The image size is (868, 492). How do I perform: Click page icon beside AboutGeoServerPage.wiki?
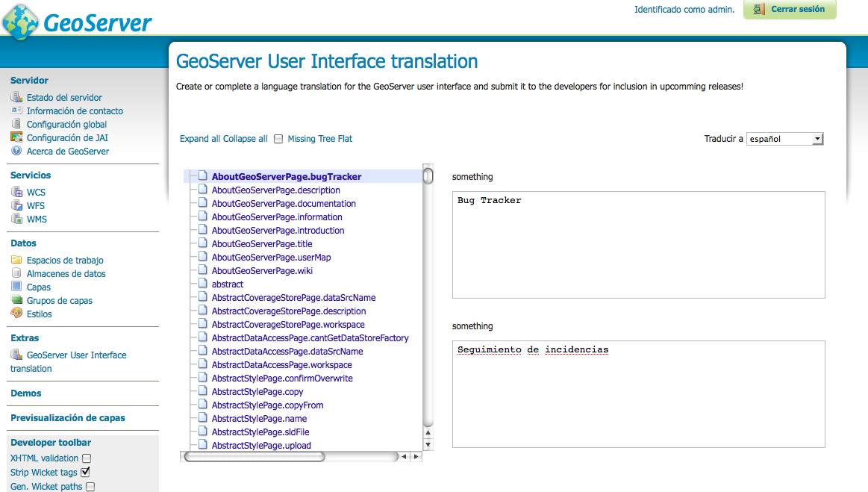[x=202, y=270]
